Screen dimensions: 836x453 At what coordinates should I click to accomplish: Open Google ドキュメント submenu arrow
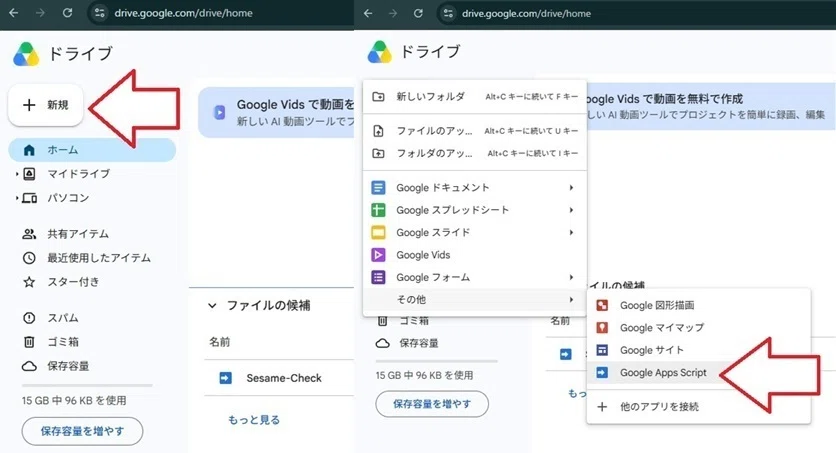pyautogui.click(x=571, y=188)
